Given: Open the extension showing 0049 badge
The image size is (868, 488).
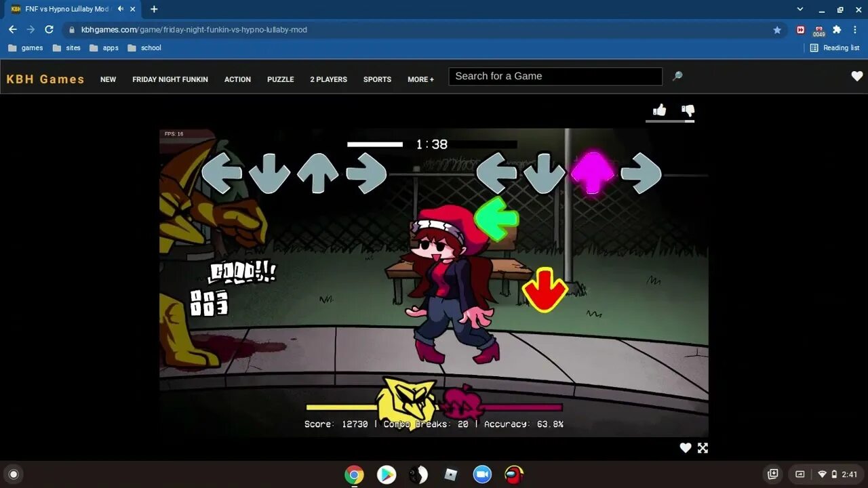Looking at the screenshot, I should pos(818,30).
